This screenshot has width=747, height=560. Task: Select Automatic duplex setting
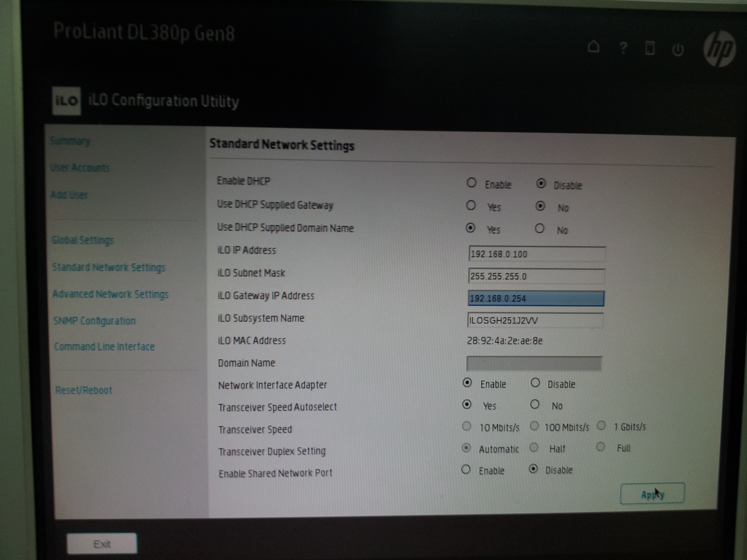click(466, 448)
